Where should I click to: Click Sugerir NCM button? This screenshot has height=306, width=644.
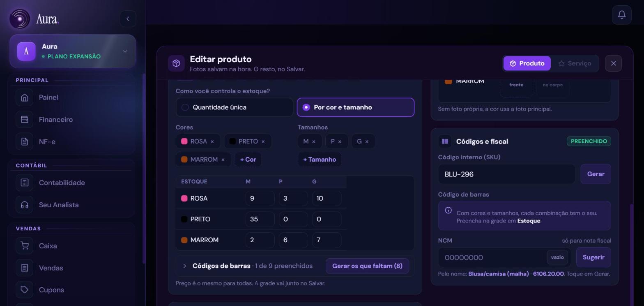tap(593, 257)
